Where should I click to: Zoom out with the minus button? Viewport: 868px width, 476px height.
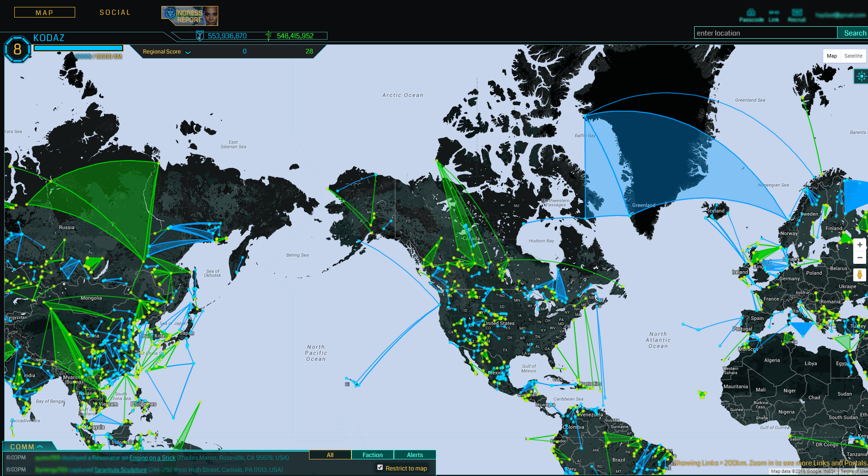pos(860,258)
